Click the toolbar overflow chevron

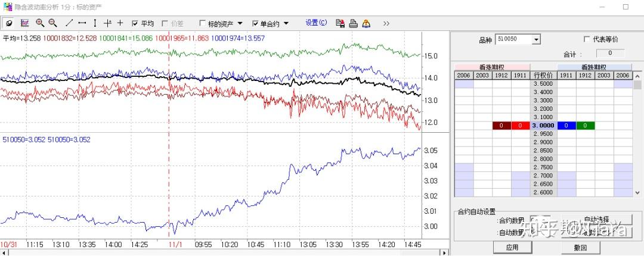[x=386, y=23]
